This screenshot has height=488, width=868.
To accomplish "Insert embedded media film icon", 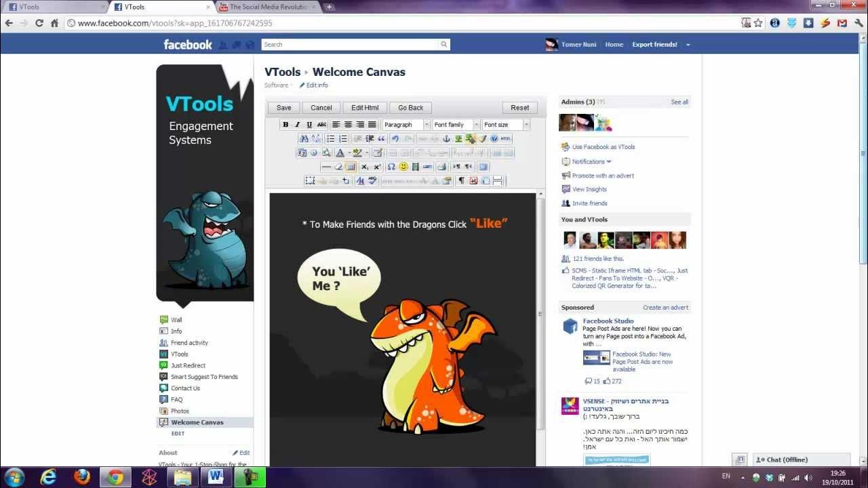I will pos(416,167).
